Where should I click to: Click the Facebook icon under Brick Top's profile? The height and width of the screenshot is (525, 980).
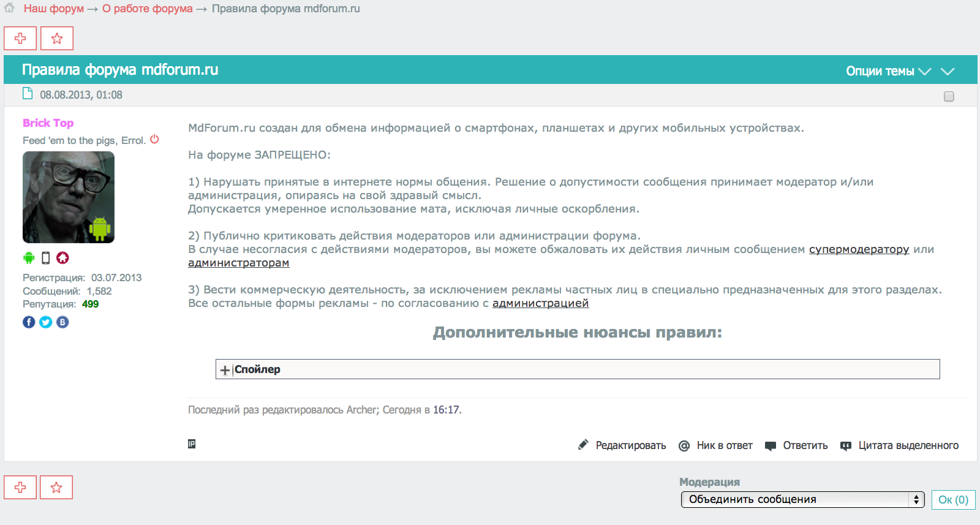[x=29, y=322]
